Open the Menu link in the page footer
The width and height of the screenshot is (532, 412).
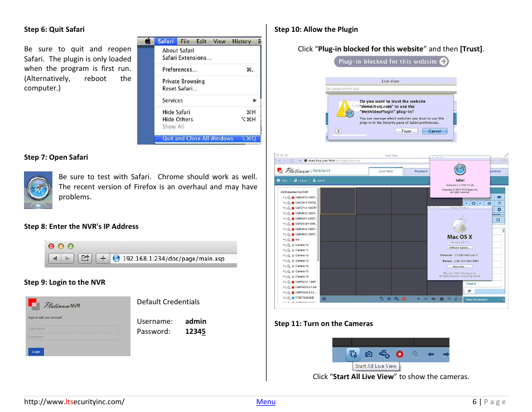(265, 402)
